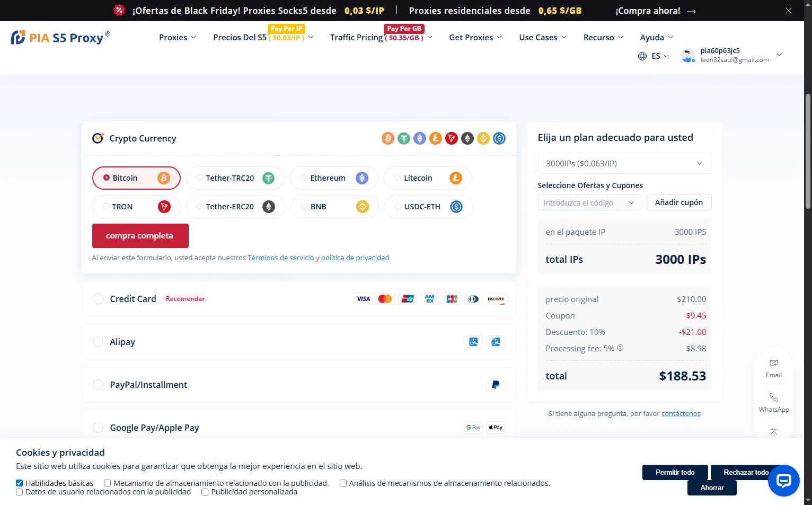Screen dimensions: 812x505
Task: Enable Publicidad personalizada checkbox
Action: (x=205, y=492)
